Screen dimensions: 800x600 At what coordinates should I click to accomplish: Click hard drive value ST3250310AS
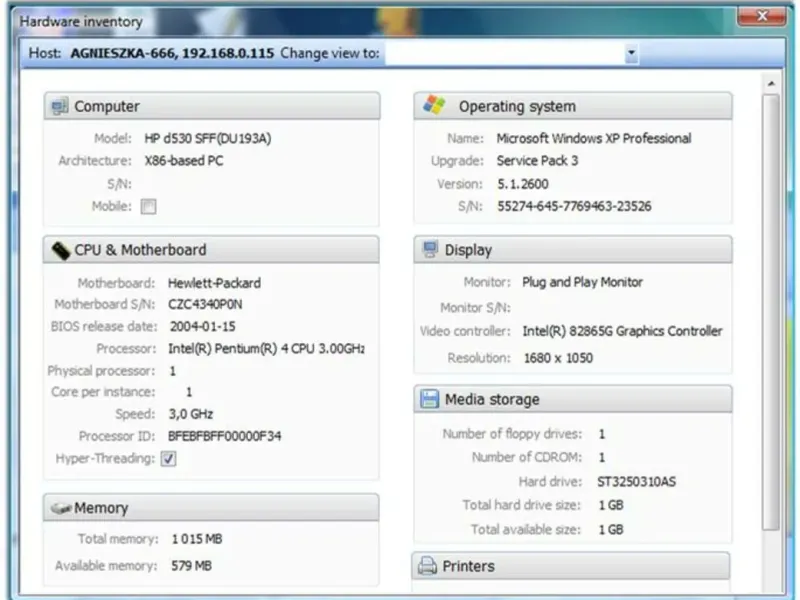pyautogui.click(x=637, y=482)
